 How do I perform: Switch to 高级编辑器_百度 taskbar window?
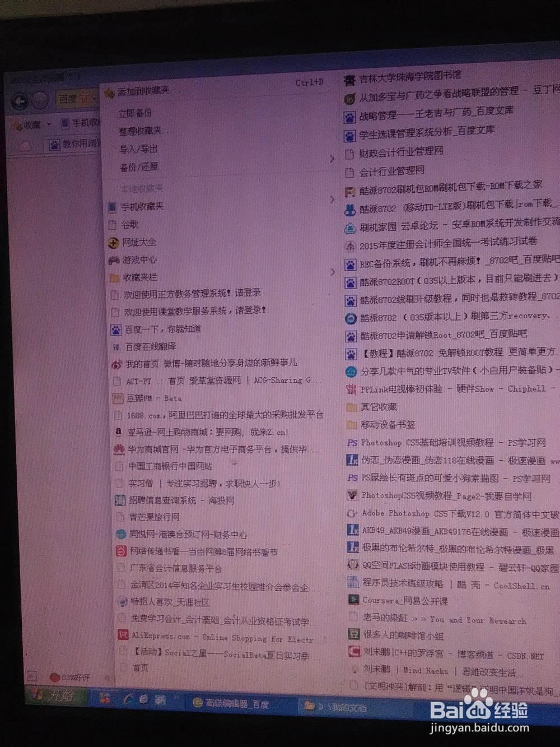point(232,704)
